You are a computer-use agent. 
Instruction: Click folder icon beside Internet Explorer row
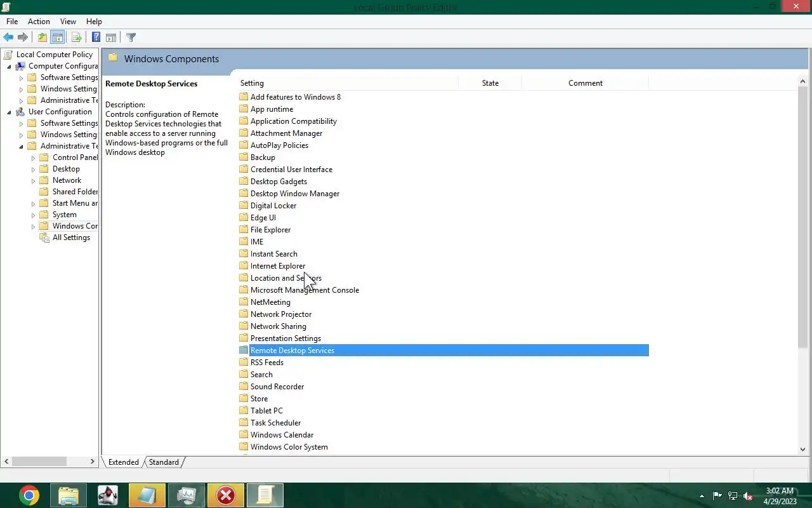click(244, 266)
